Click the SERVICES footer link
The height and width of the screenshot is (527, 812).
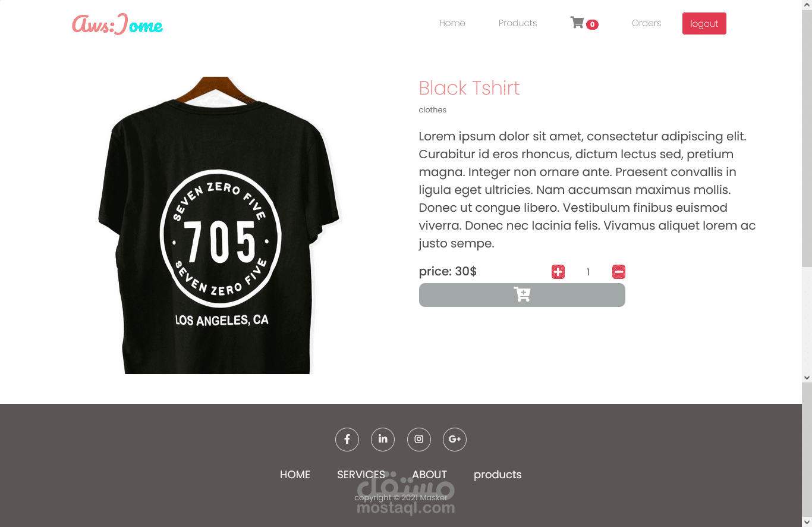click(361, 475)
